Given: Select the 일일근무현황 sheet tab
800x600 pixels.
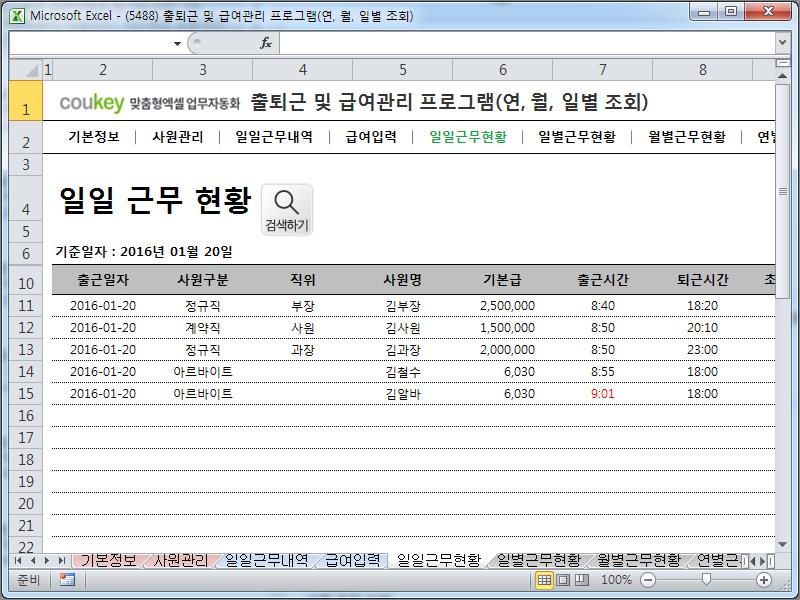Looking at the screenshot, I should pyautogui.click(x=439, y=560).
